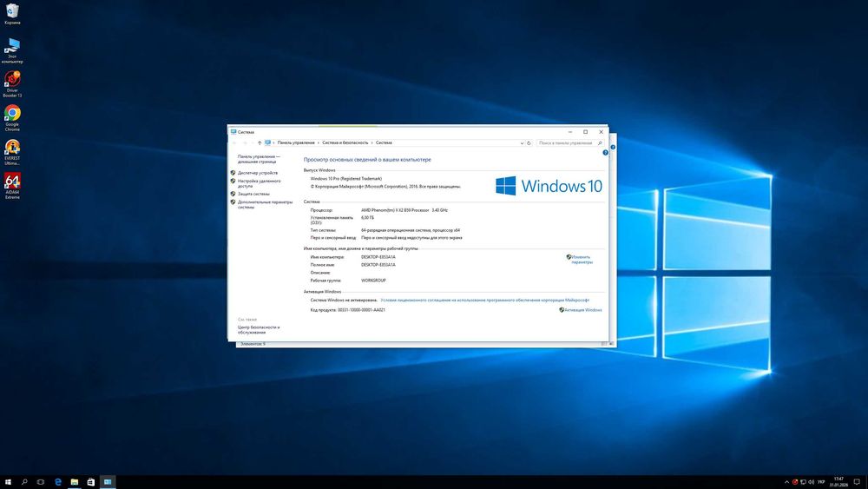868x489 pixels.
Task: Launch Microsoft Edge from the taskbar
Action: point(57,482)
